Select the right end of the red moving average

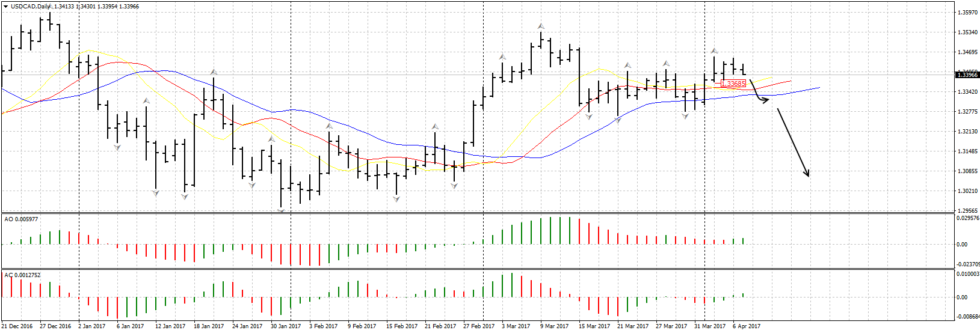790,81
